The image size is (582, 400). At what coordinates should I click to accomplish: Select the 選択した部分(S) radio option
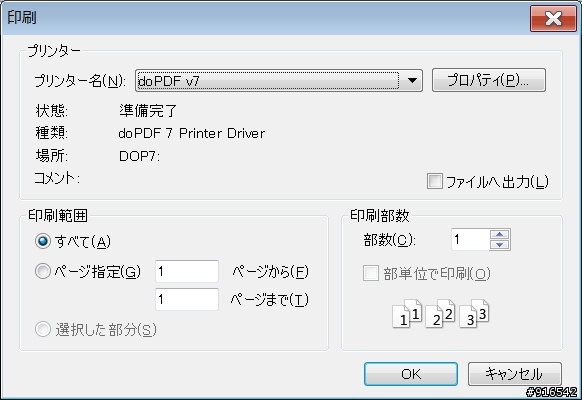coord(43,329)
